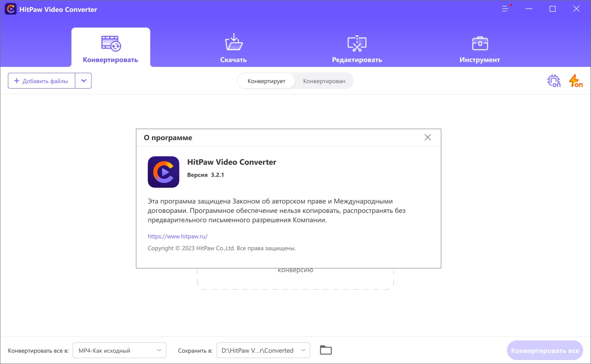Open the hamburger menu in title bar
Viewport: 591px width, 364px height.
click(506, 9)
